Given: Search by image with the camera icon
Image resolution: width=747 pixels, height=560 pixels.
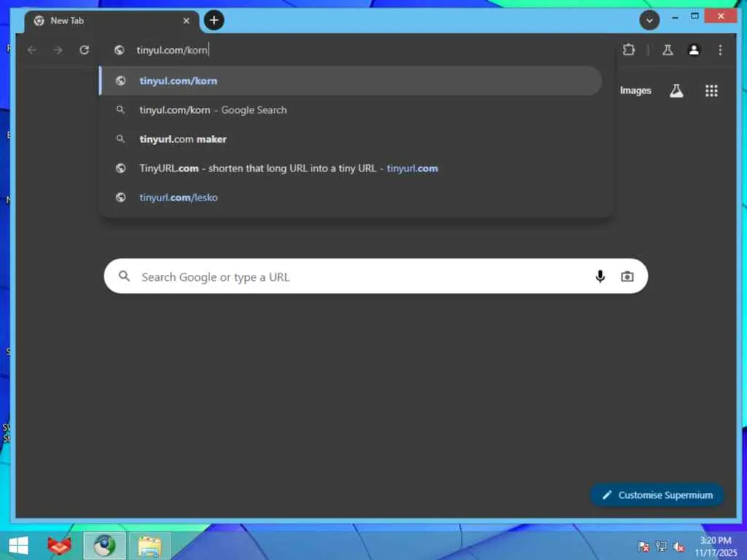Looking at the screenshot, I should (627, 276).
